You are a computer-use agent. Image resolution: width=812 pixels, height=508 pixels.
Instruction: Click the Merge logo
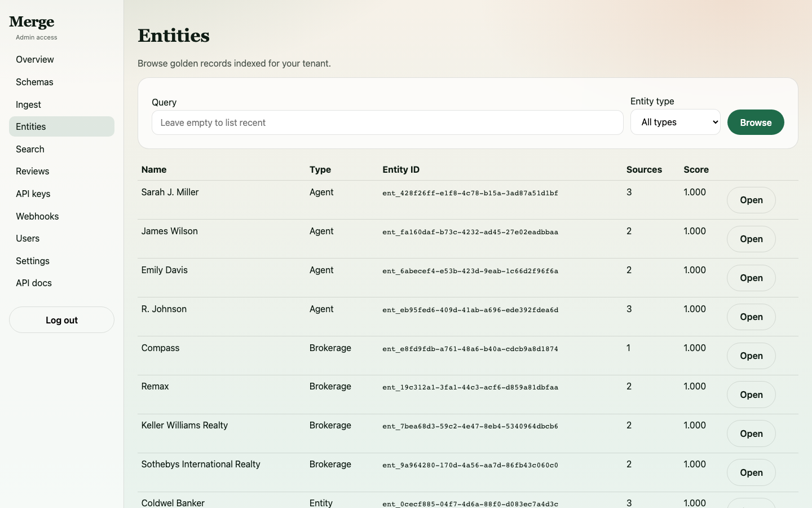(x=32, y=22)
